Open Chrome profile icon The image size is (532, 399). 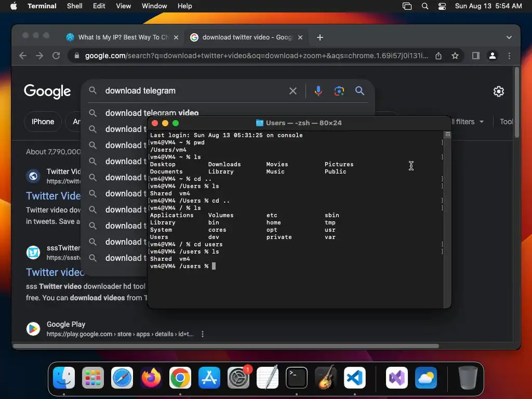click(x=493, y=56)
